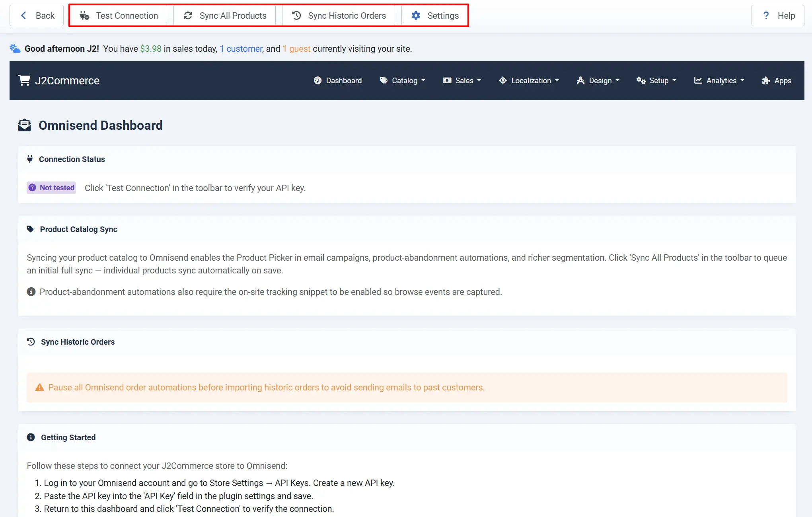Click the Apps puzzle piece icon
Screen dimensions: 812x517
(x=766, y=80)
